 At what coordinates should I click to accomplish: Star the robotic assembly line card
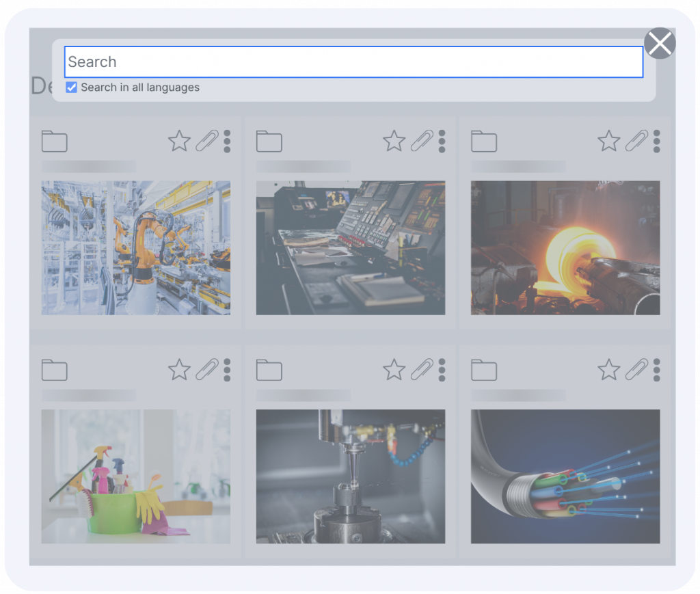tap(179, 141)
